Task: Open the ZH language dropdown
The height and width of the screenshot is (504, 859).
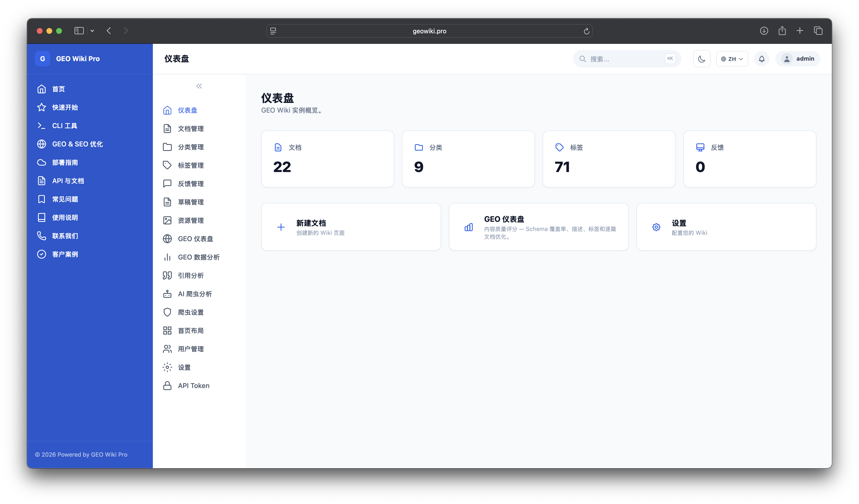Action: (732, 59)
